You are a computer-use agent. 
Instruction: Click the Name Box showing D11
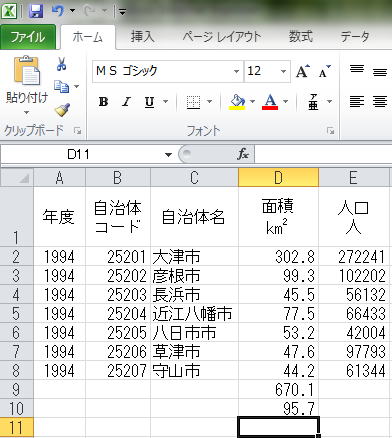coord(81,154)
